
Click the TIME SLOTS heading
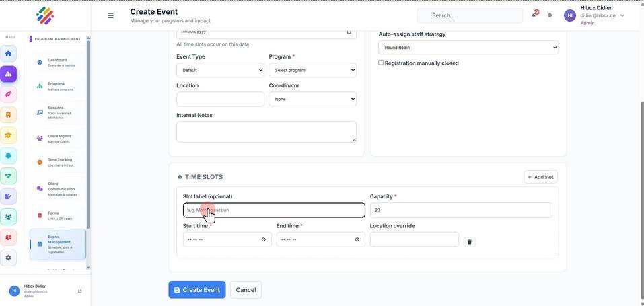click(204, 177)
